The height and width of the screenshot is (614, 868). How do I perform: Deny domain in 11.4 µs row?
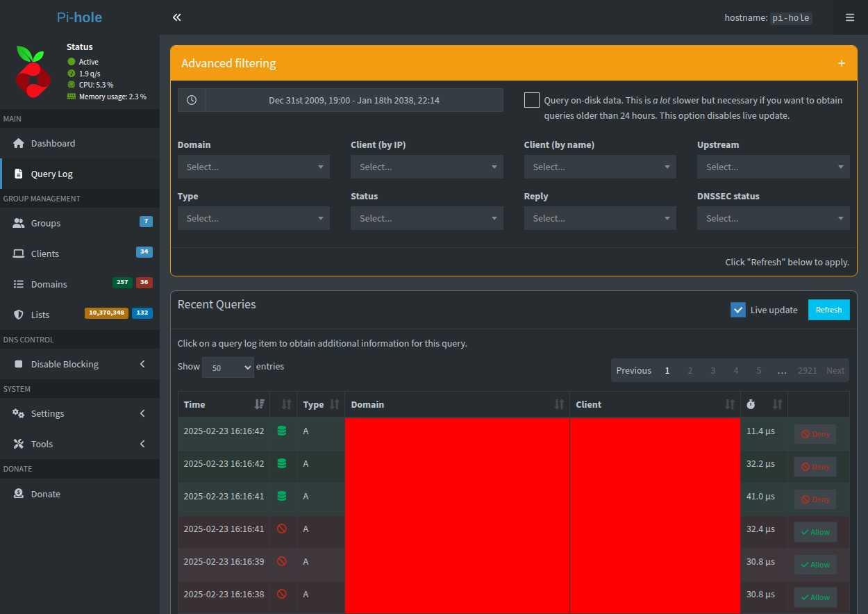pos(815,434)
